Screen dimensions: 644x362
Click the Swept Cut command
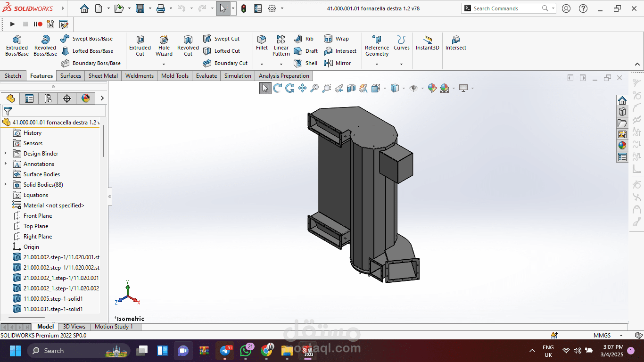tap(221, 39)
